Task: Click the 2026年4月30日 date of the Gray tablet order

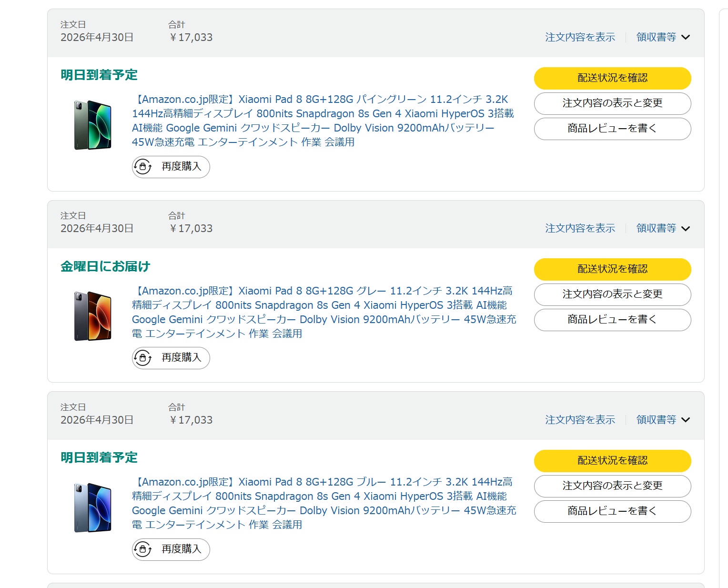Action: point(97,228)
